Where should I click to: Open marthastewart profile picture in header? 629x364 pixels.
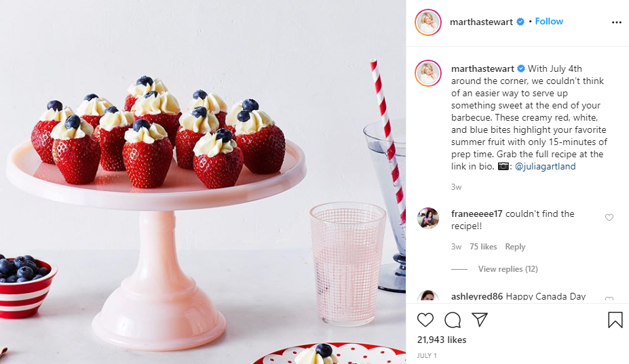pos(428,22)
